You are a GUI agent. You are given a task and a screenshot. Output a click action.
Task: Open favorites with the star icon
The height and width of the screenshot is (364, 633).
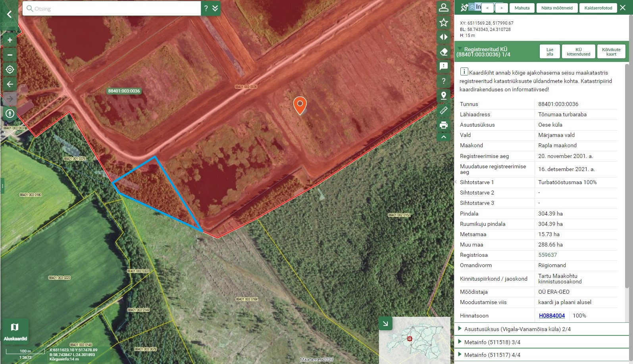click(444, 23)
